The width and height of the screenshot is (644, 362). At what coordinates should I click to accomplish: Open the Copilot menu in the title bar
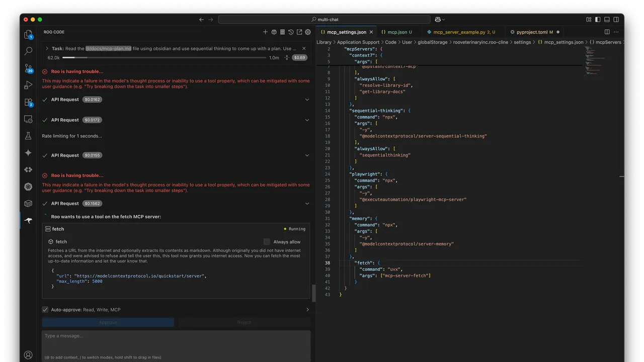point(439,20)
